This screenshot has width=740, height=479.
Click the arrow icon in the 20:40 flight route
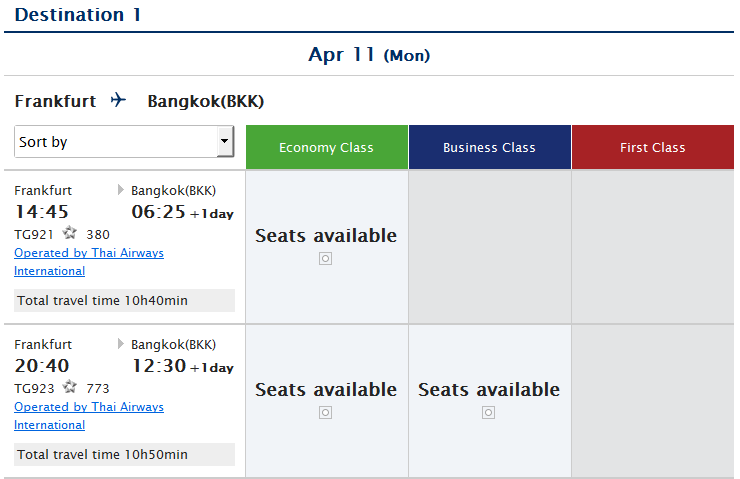(x=122, y=344)
